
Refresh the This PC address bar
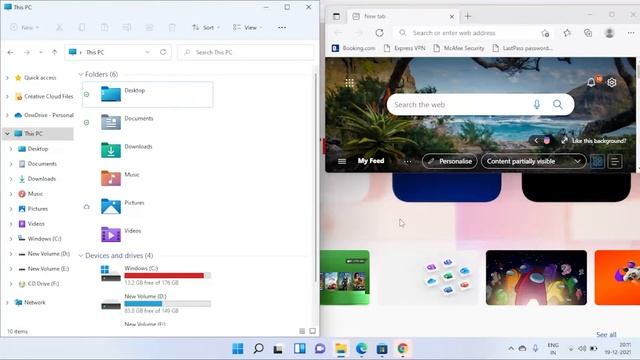point(163,52)
